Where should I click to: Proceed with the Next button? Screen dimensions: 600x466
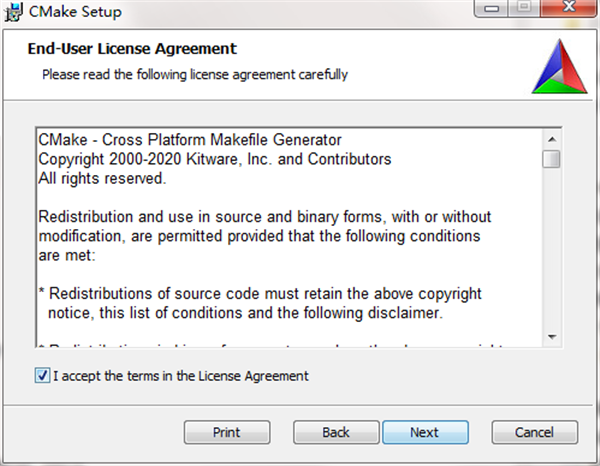425,433
